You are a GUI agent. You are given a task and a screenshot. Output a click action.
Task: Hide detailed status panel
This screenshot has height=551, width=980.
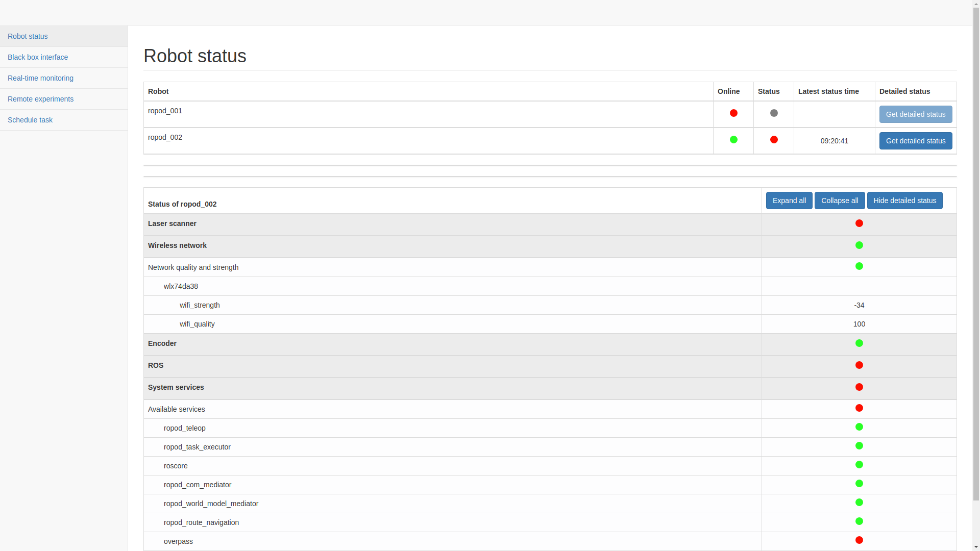904,201
